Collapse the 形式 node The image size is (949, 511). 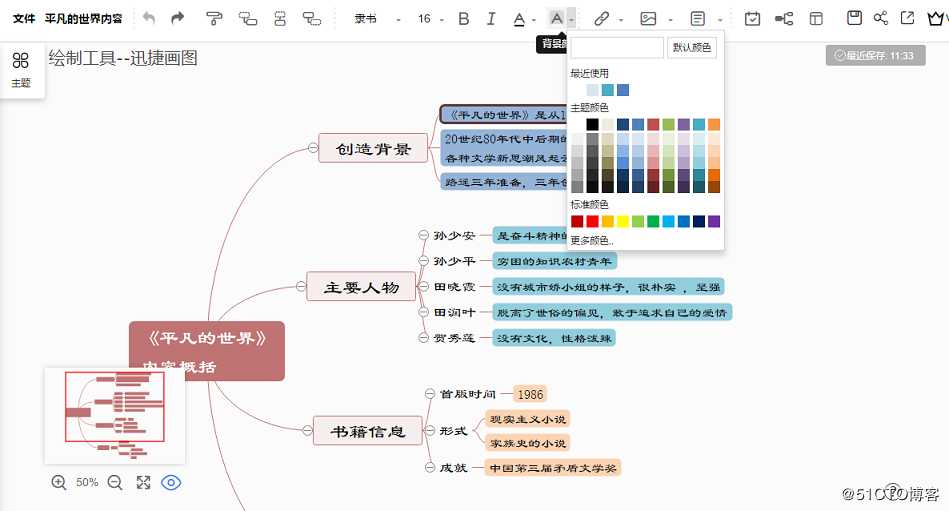pyautogui.click(x=430, y=430)
